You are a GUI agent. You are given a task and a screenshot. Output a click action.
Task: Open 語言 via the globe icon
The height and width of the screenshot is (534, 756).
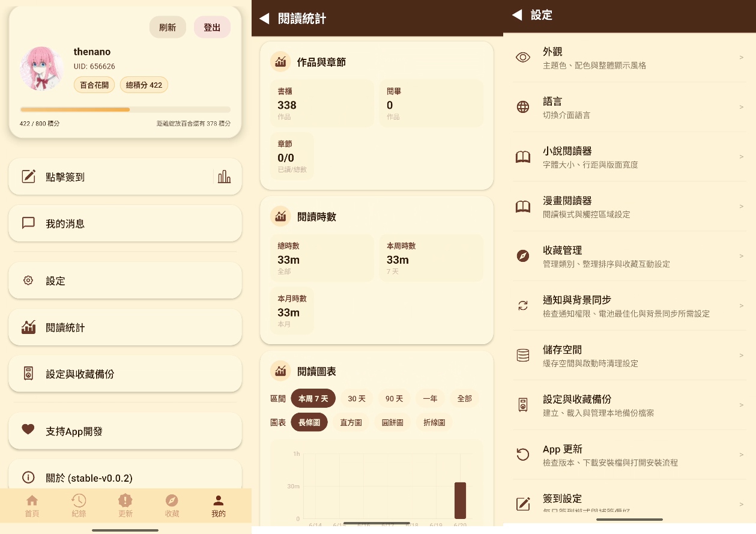tap(523, 107)
